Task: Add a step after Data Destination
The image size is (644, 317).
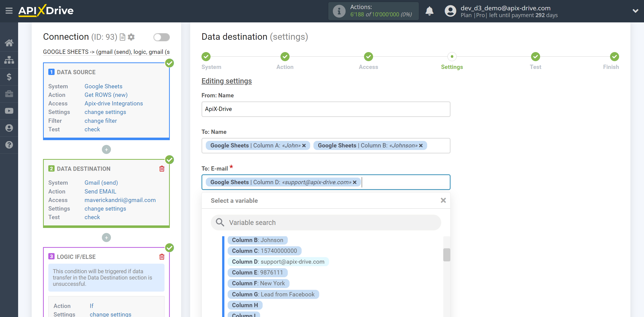Action: [x=106, y=238]
